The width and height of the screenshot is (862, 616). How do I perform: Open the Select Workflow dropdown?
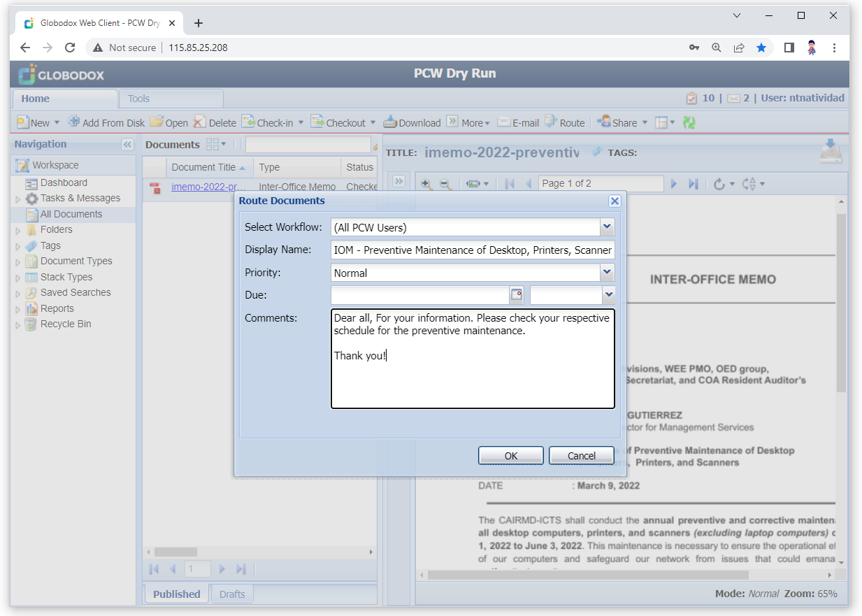[x=607, y=227]
